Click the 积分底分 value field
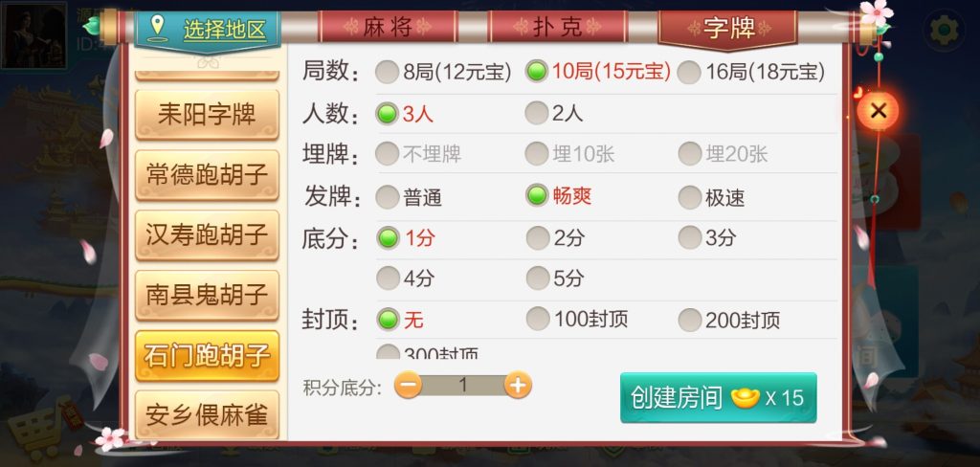Screen dimensions: 980x467 click(x=463, y=385)
